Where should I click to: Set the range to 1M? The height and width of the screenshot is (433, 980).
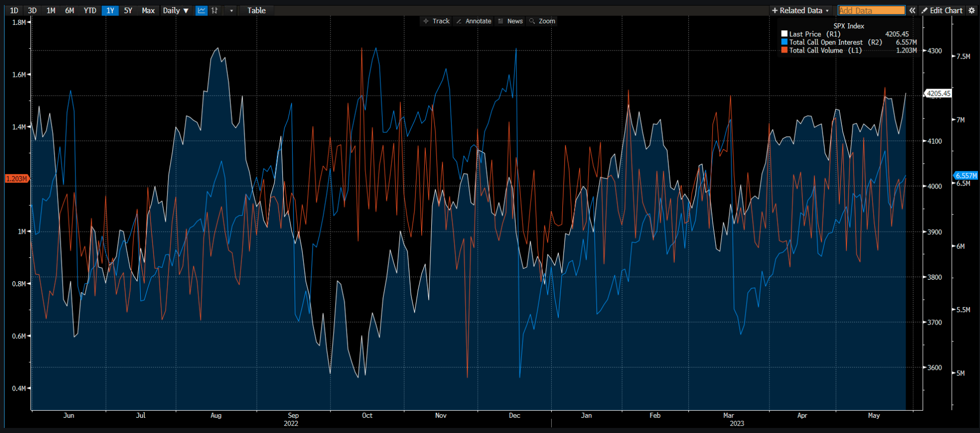(51, 11)
